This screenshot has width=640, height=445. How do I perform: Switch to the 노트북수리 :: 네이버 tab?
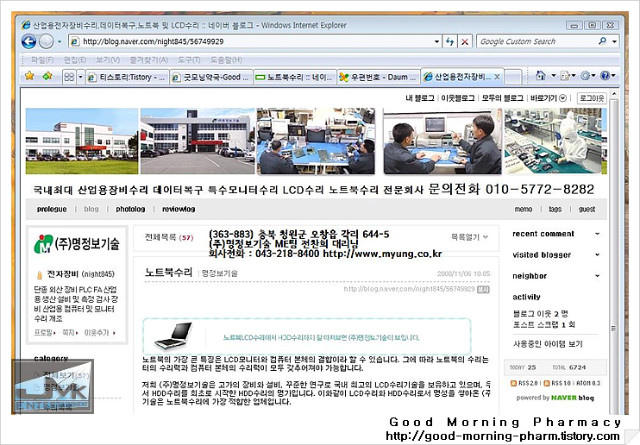pyautogui.click(x=294, y=77)
